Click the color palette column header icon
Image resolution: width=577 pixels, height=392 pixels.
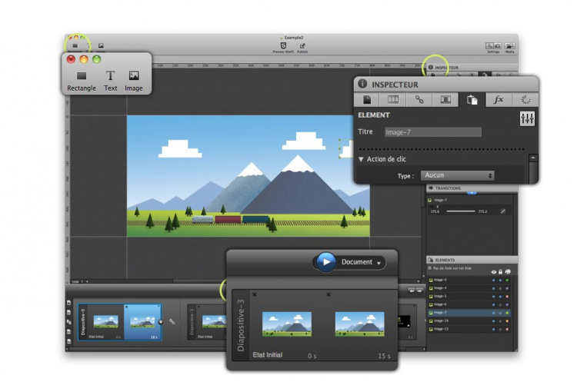[x=508, y=272]
